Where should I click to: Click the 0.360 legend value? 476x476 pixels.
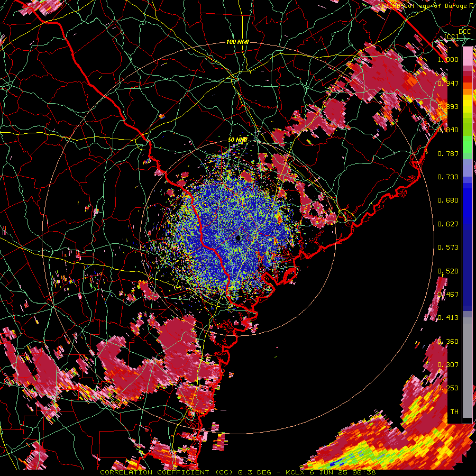pos(448,342)
